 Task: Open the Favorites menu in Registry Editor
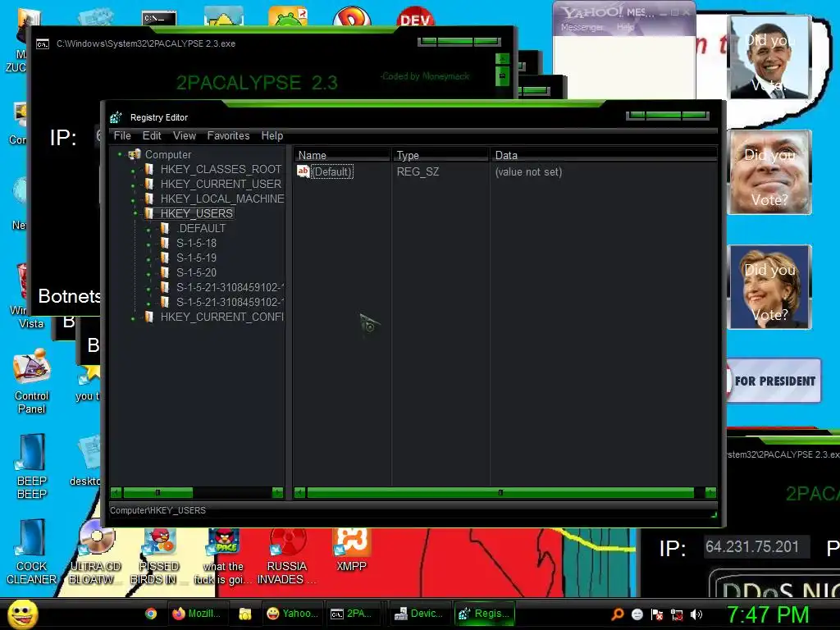click(228, 136)
